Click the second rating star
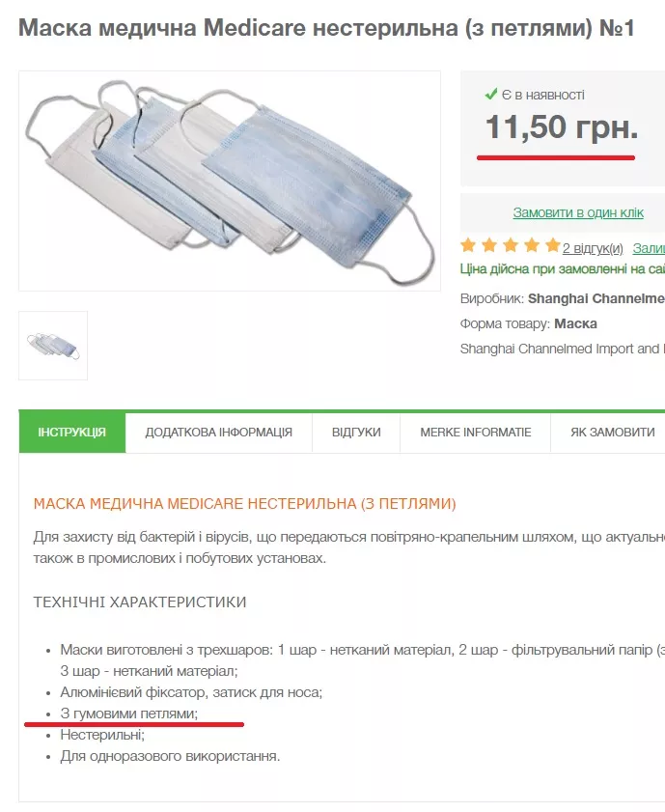 point(490,245)
